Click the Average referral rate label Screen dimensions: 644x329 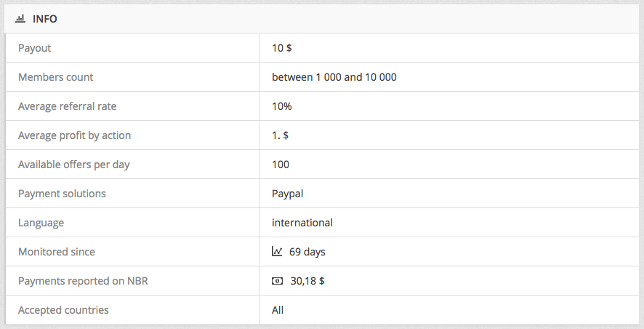68,106
